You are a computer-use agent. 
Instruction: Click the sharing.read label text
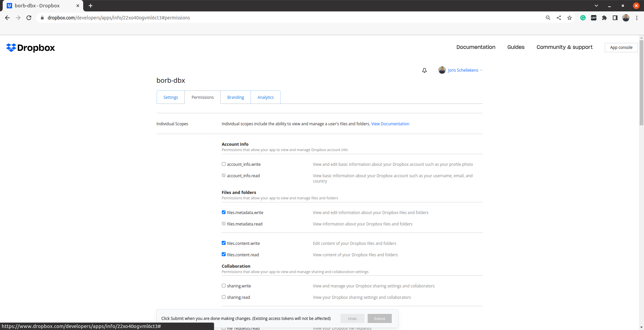pos(238,298)
